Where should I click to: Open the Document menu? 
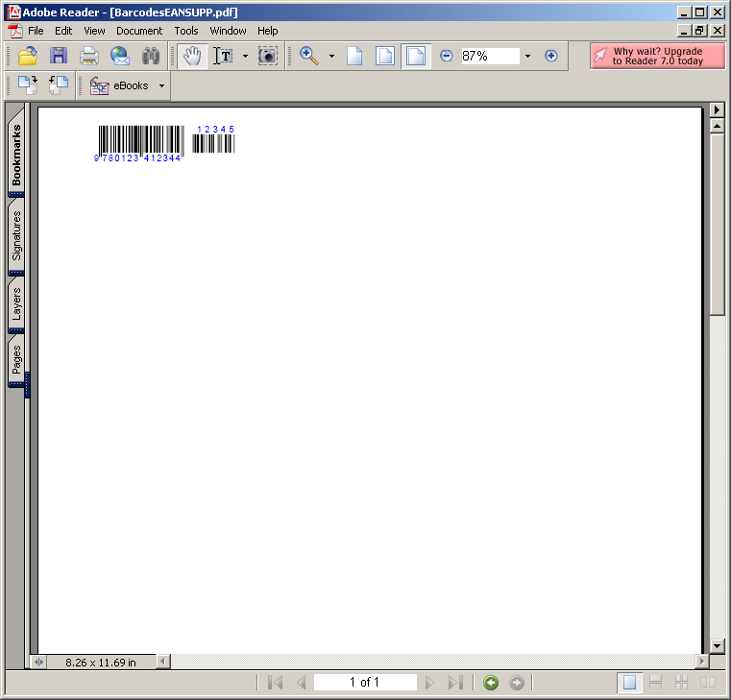click(139, 31)
